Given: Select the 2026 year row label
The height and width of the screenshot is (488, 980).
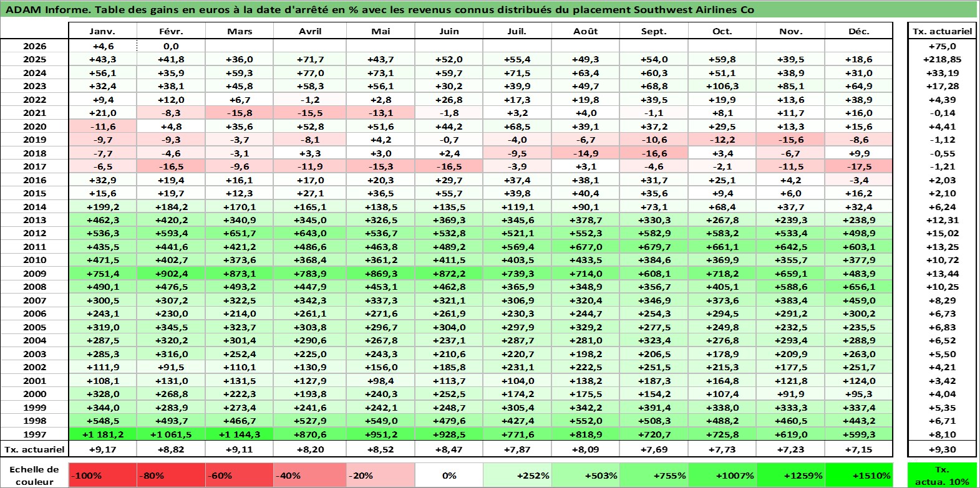Looking at the screenshot, I should click(x=34, y=46).
